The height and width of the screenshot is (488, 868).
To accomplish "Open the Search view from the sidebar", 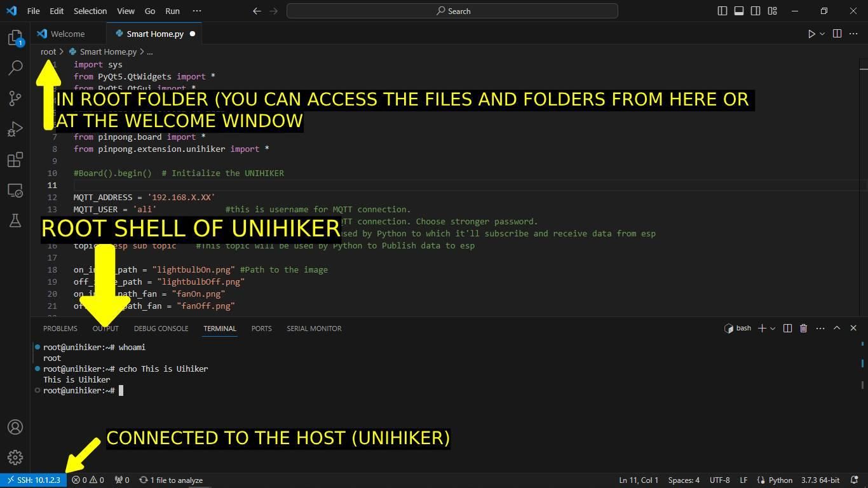I will point(15,67).
